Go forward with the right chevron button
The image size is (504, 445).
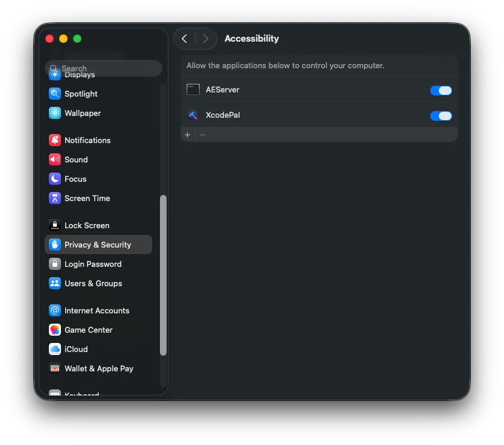coord(206,39)
